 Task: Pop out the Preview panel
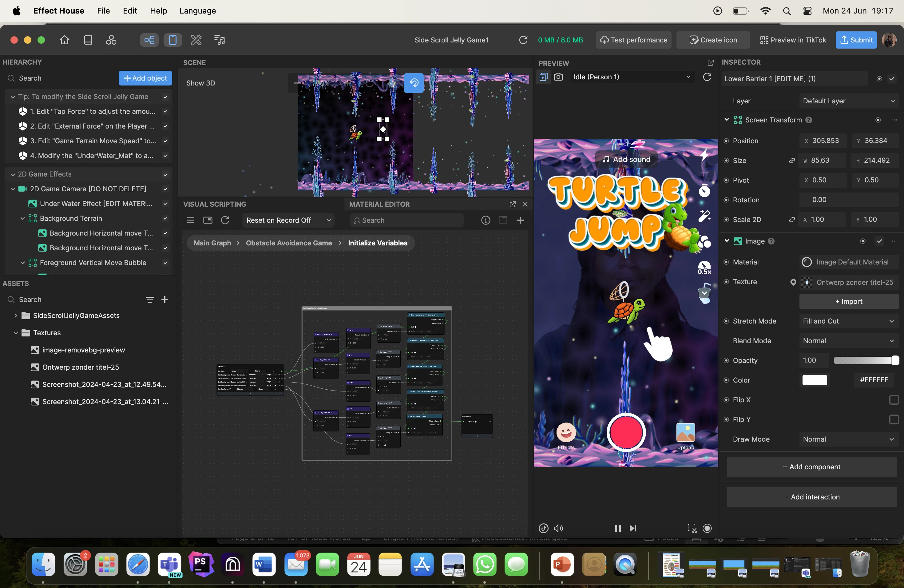point(710,63)
